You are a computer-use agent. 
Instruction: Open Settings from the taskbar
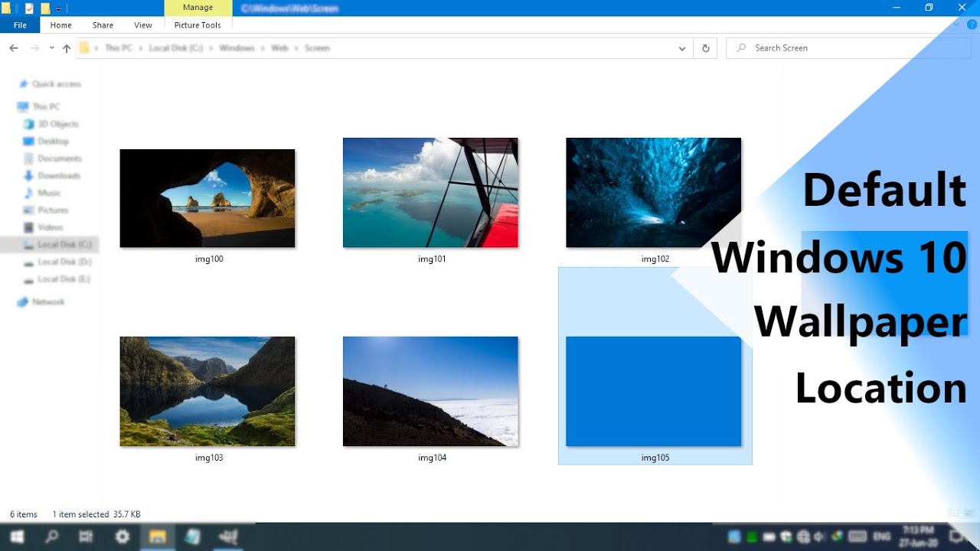point(122,536)
